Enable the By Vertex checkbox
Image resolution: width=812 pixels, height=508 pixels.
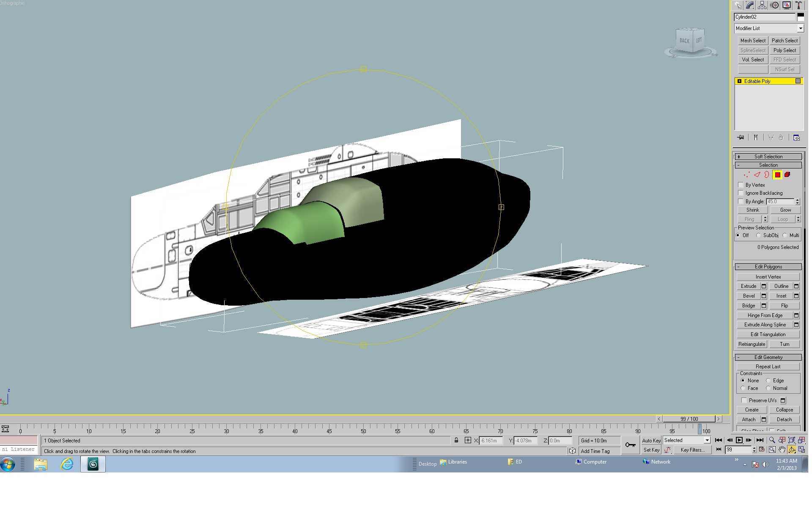(x=741, y=185)
